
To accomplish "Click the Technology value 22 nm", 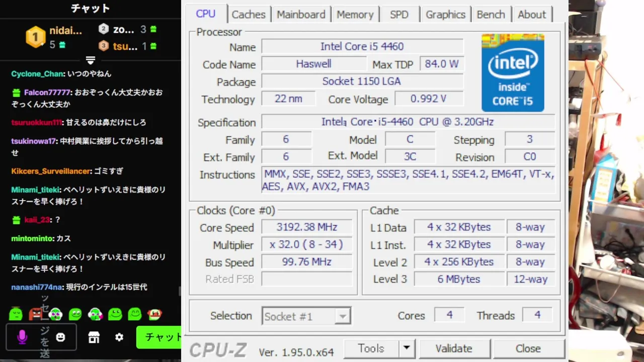I will coord(289,99).
